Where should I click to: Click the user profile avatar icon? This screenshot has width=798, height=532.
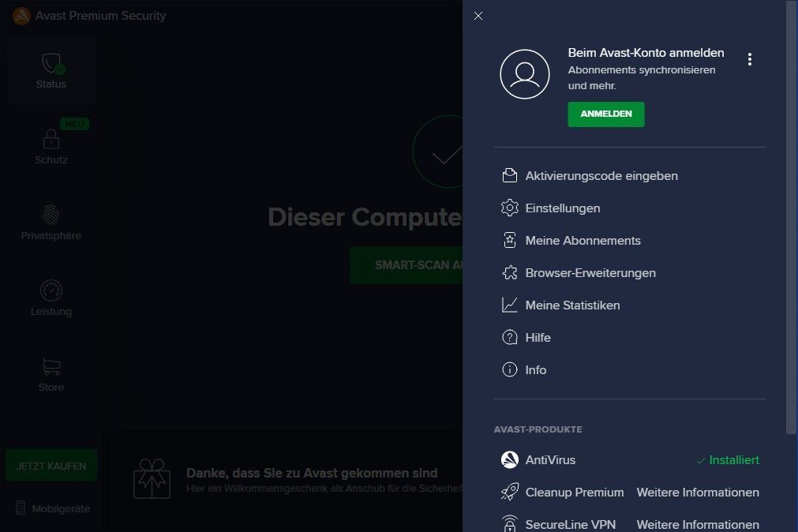[524, 74]
